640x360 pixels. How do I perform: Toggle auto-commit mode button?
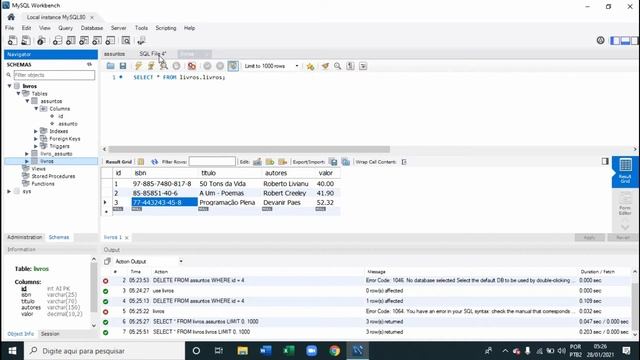point(233,66)
